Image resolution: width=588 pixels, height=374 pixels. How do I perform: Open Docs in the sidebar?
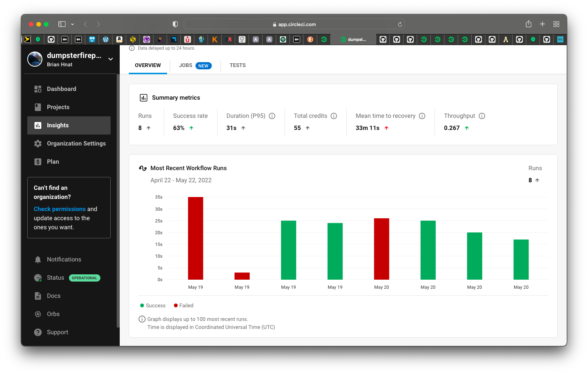69,296
